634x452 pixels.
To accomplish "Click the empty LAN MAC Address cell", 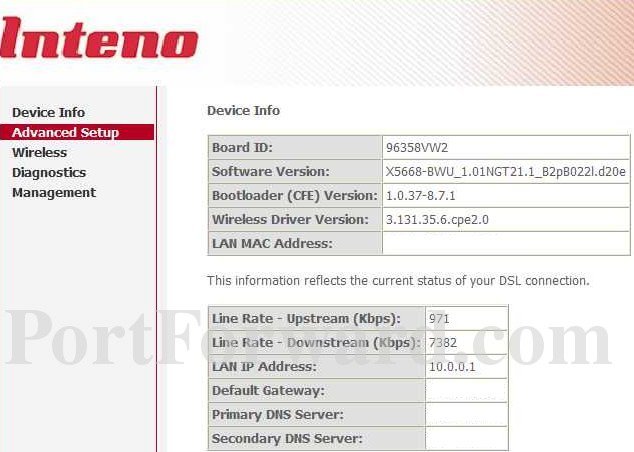I will coord(506,243).
